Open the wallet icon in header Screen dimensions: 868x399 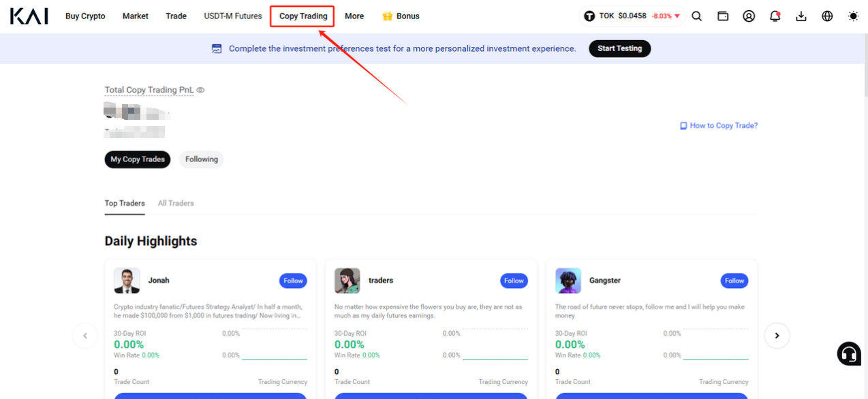723,16
